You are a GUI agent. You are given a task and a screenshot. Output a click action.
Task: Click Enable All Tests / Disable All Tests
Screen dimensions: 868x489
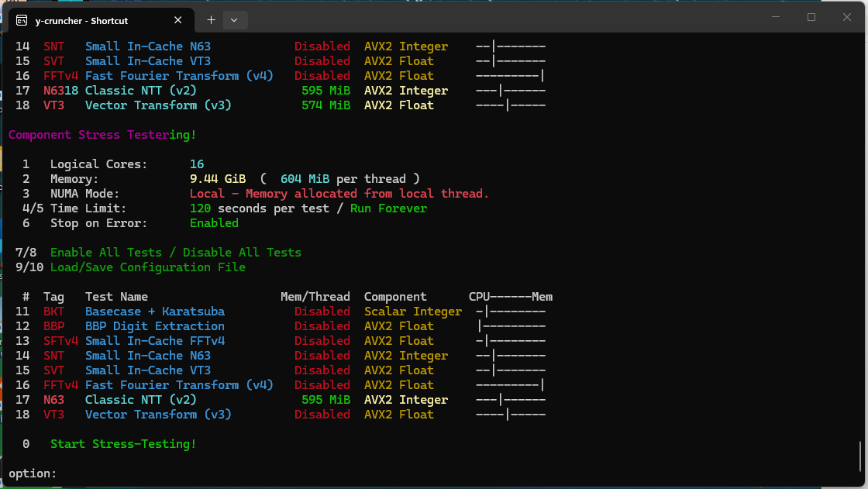(175, 253)
